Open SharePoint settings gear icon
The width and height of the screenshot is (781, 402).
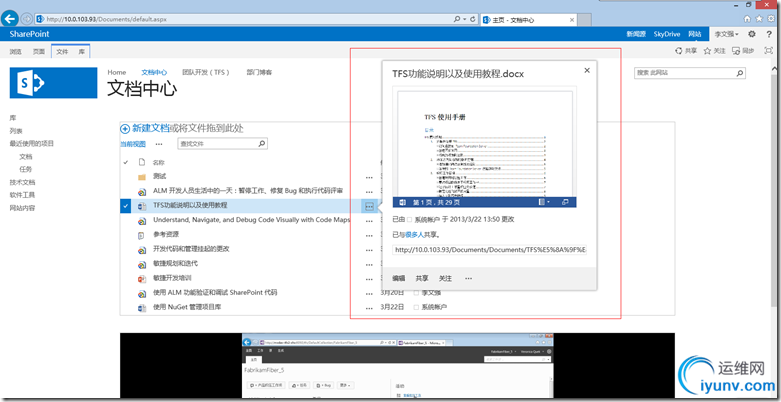(752, 34)
